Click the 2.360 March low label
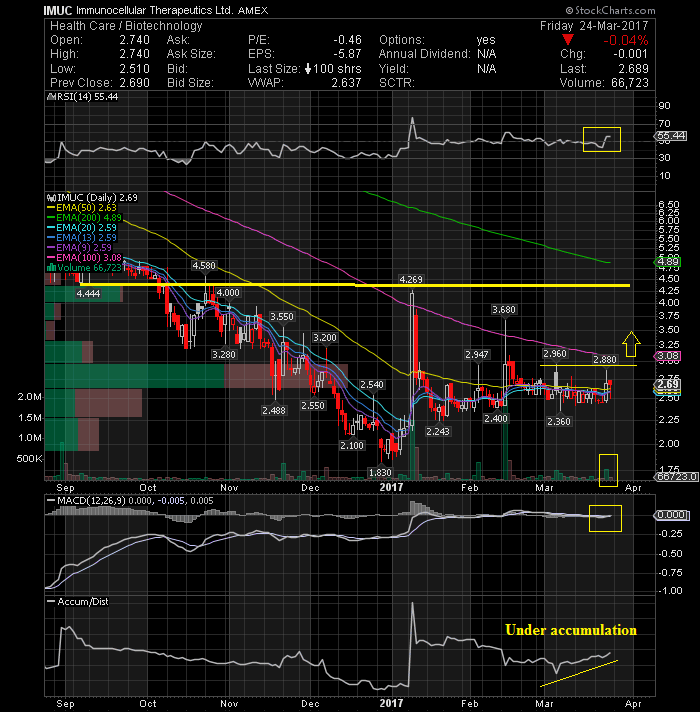700x712 pixels. (559, 421)
